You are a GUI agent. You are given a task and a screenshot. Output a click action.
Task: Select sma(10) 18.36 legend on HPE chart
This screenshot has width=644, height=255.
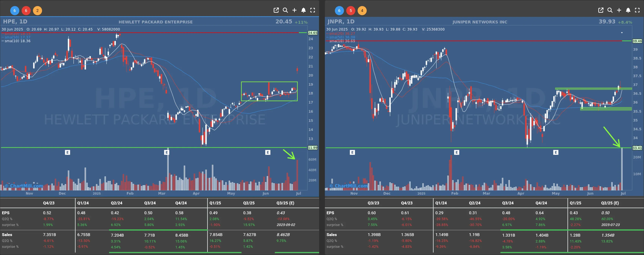[16, 41]
